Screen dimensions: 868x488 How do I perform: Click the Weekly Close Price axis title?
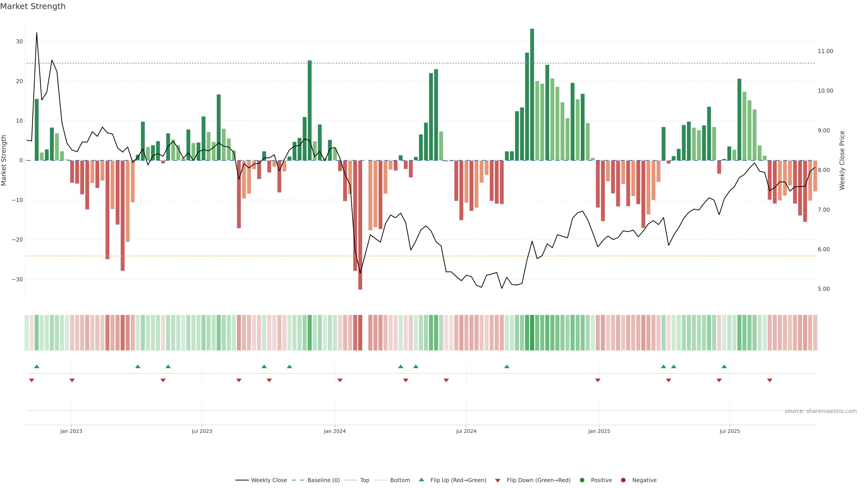pos(842,160)
